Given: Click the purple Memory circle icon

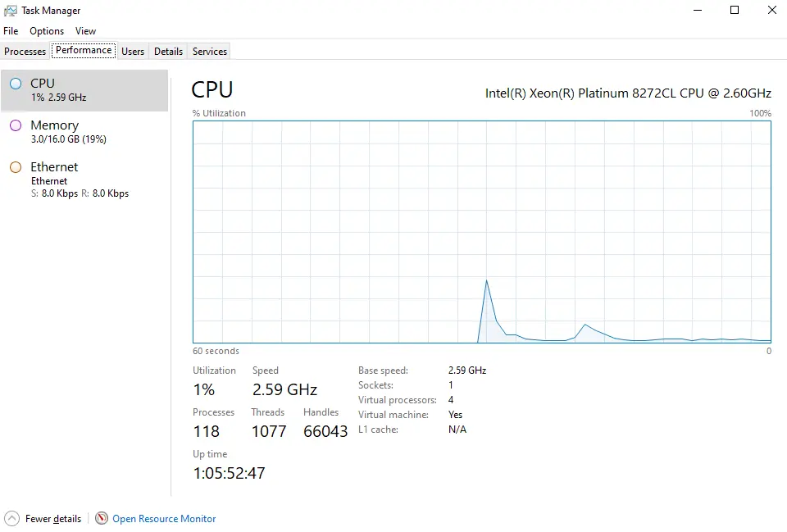Looking at the screenshot, I should click(16, 125).
